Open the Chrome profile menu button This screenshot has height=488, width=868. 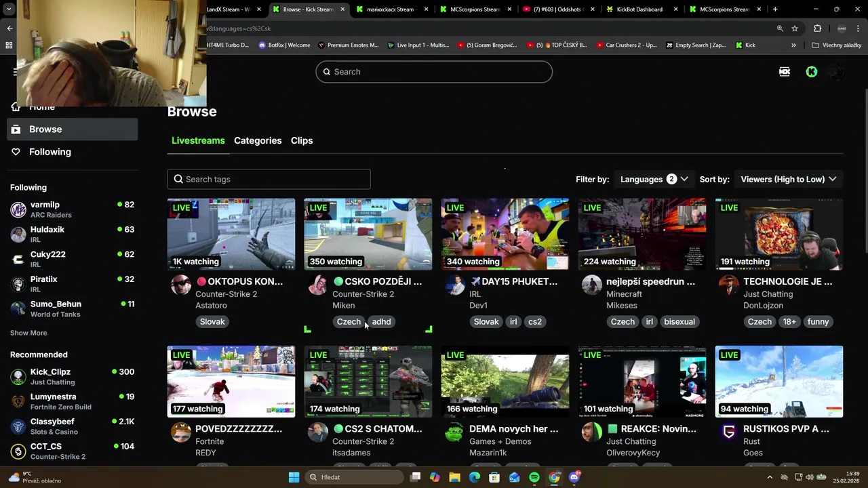[842, 28]
